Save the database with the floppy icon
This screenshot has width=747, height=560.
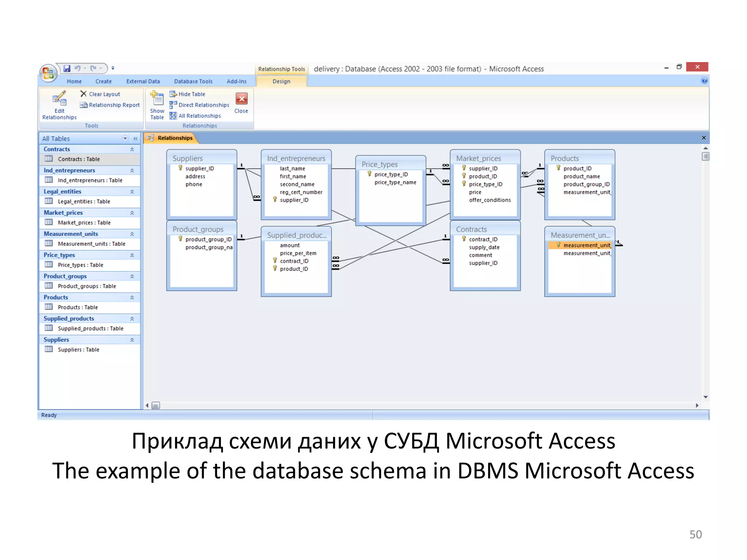67,68
